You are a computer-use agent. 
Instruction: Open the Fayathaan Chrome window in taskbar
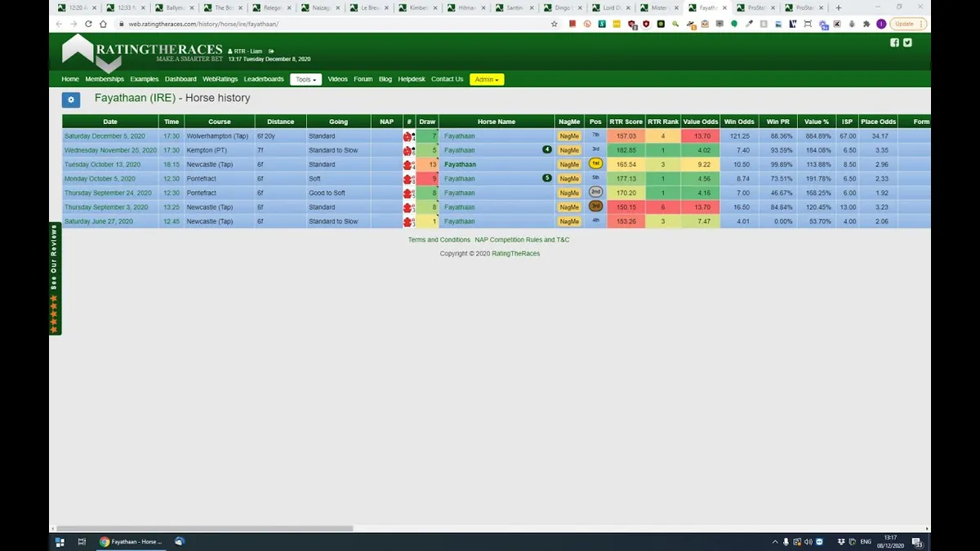coord(131,541)
